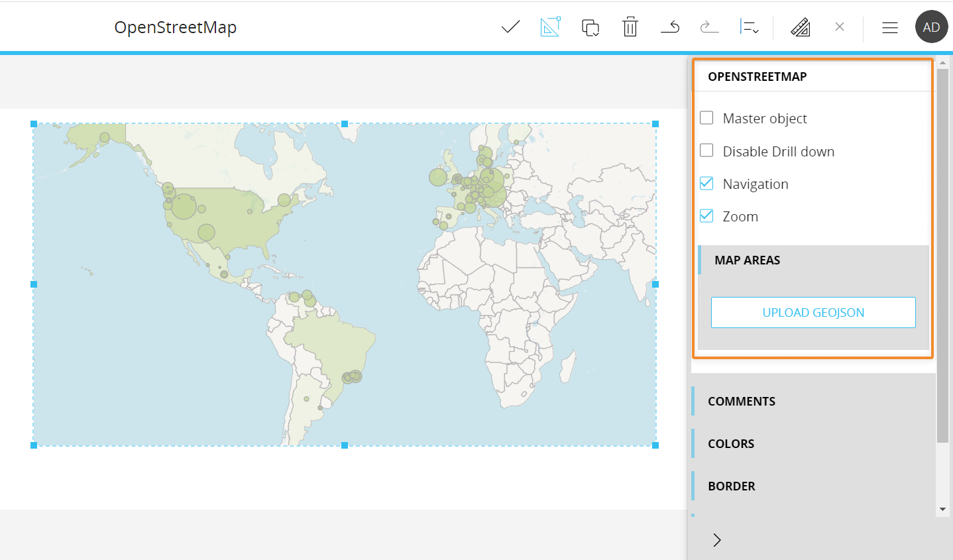
Task: Delete object with the trash icon
Action: [630, 27]
